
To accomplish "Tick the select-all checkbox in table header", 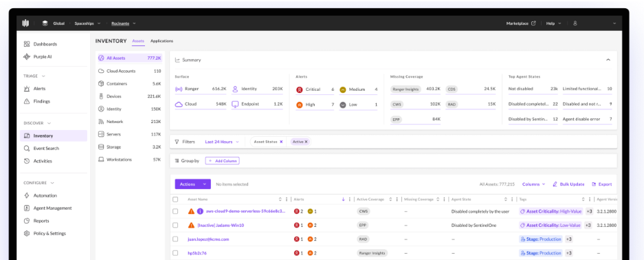I will 175,199.
